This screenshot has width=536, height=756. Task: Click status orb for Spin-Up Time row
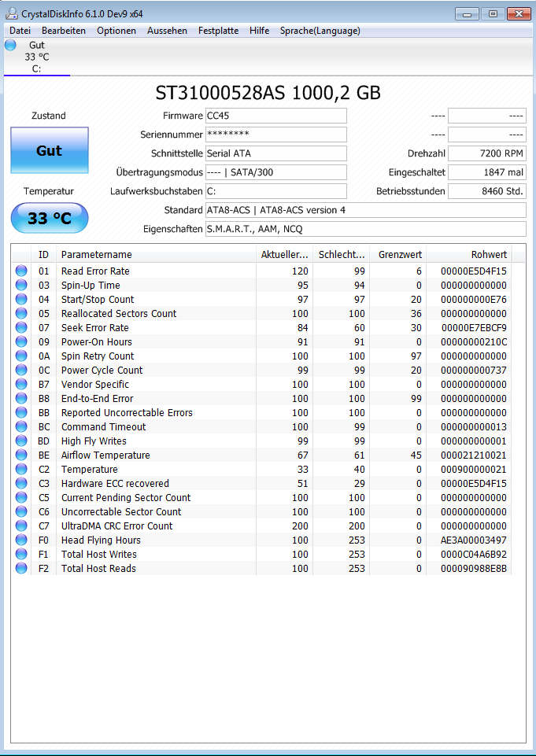click(x=21, y=285)
